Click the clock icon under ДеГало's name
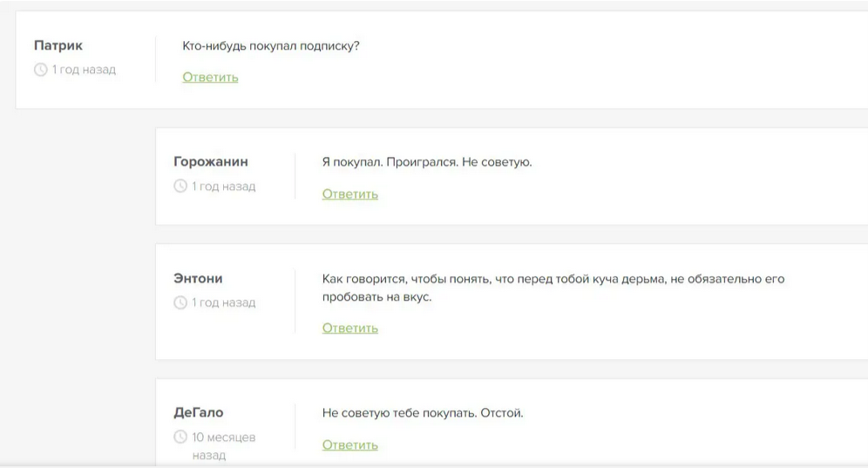The image size is (868, 468). click(x=180, y=437)
